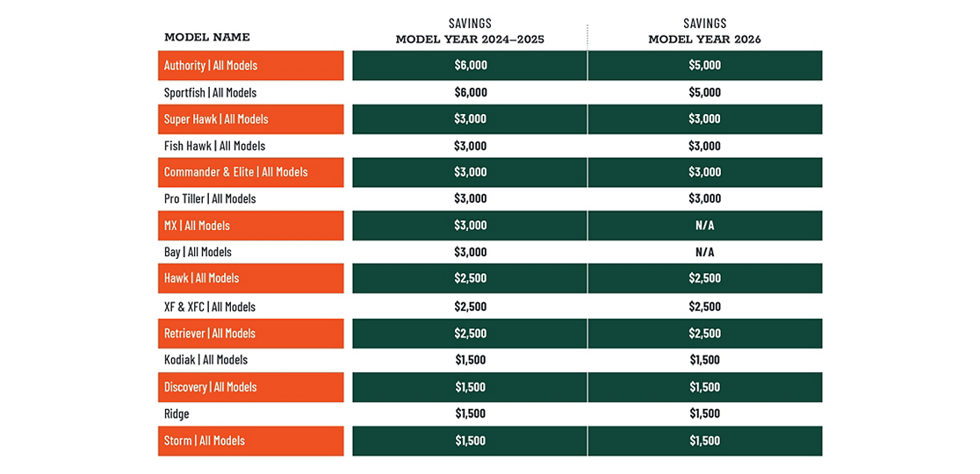Select the Bay | All Models row label
980x474 pixels.
tap(198, 252)
